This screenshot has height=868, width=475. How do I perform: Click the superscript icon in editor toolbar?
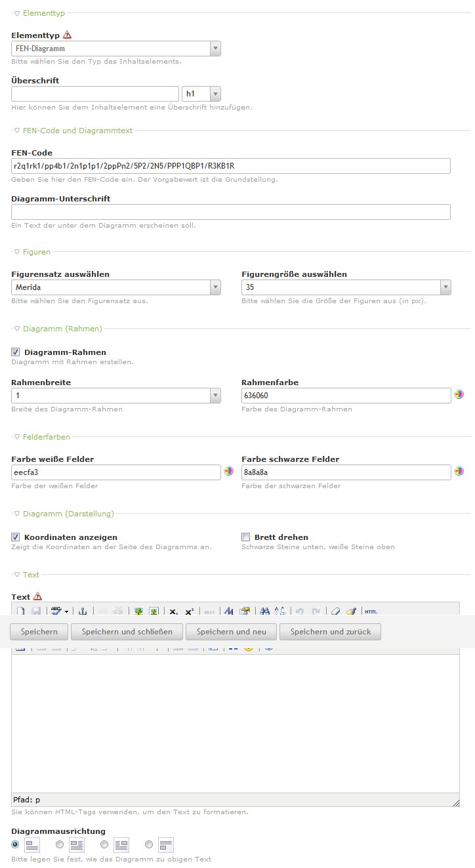[189, 611]
